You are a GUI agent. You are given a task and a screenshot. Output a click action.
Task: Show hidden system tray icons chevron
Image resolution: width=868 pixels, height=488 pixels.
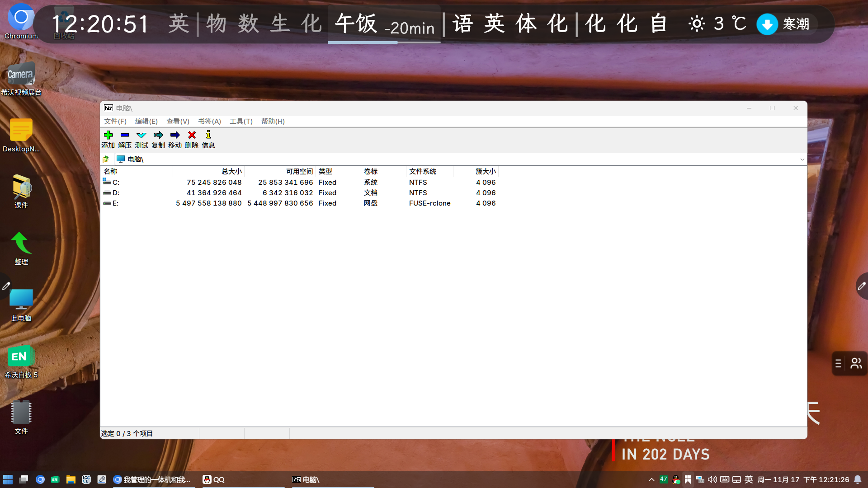(x=651, y=480)
